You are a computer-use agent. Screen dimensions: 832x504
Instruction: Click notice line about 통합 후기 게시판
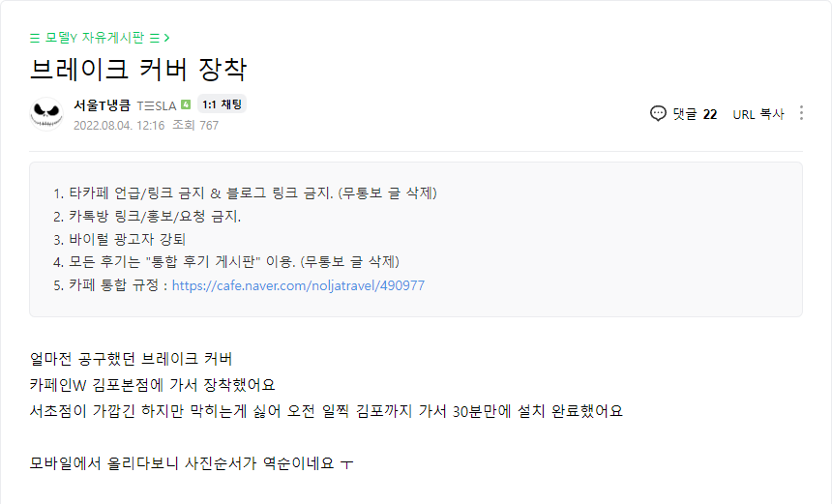coord(233,262)
